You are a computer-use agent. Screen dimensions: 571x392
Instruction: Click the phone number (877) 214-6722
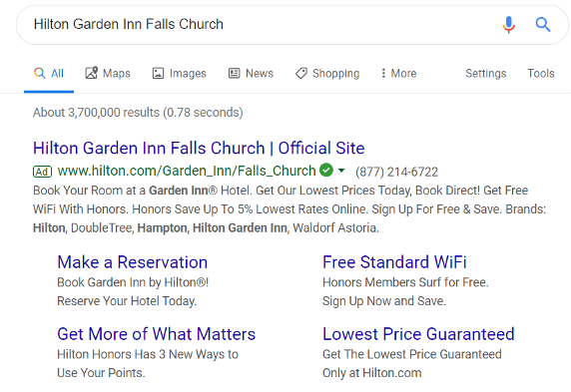tap(396, 172)
